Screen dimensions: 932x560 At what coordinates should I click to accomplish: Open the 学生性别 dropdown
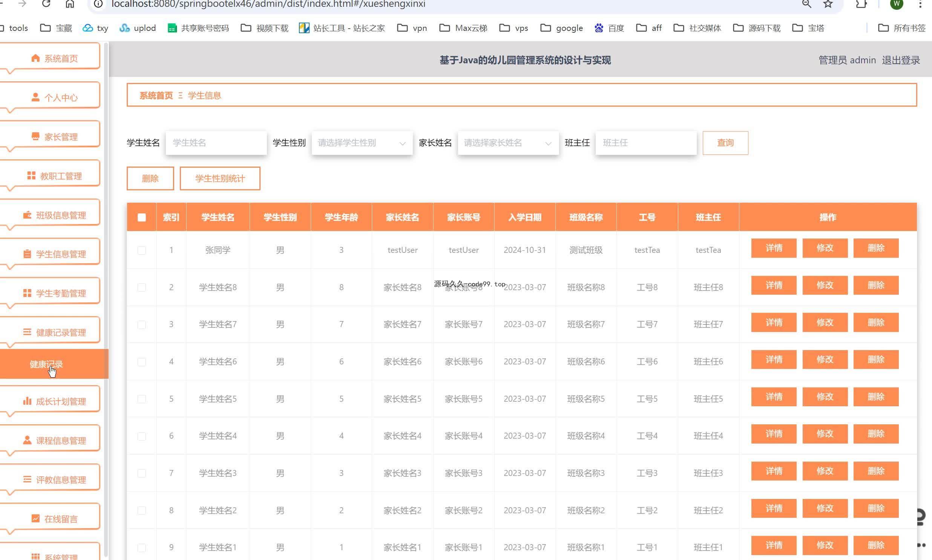click(362, 143)
